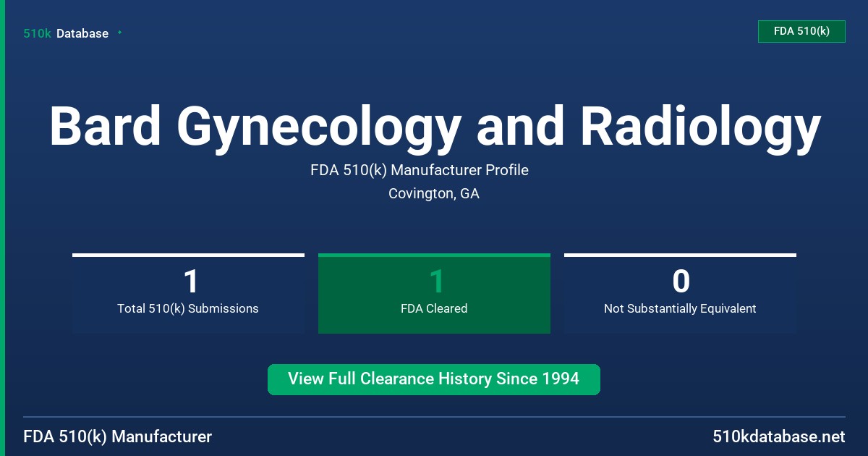Open the Total 510(k) Submissions card

point(188,294)
